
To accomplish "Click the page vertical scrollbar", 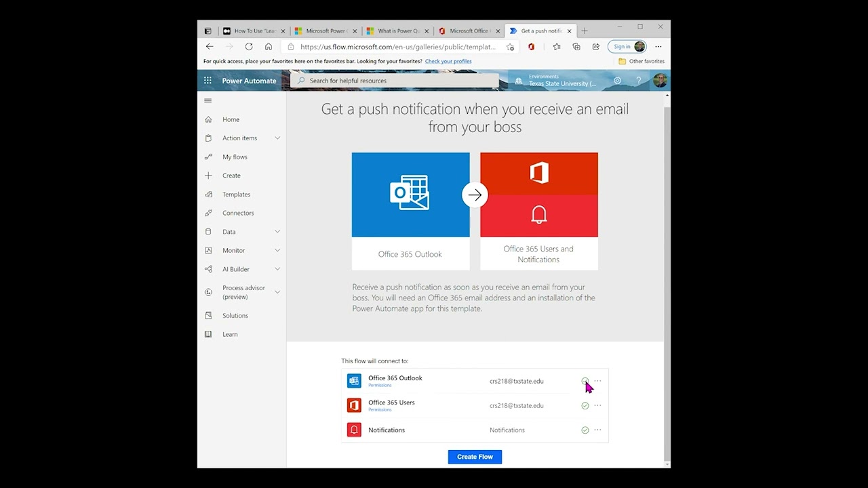I will click(x=667, y=279).
